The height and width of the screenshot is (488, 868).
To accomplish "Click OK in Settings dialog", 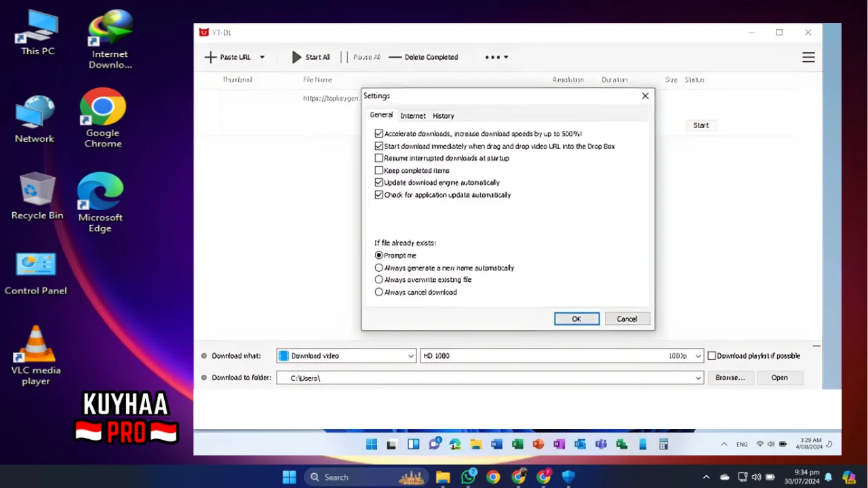I will point(576,319).
